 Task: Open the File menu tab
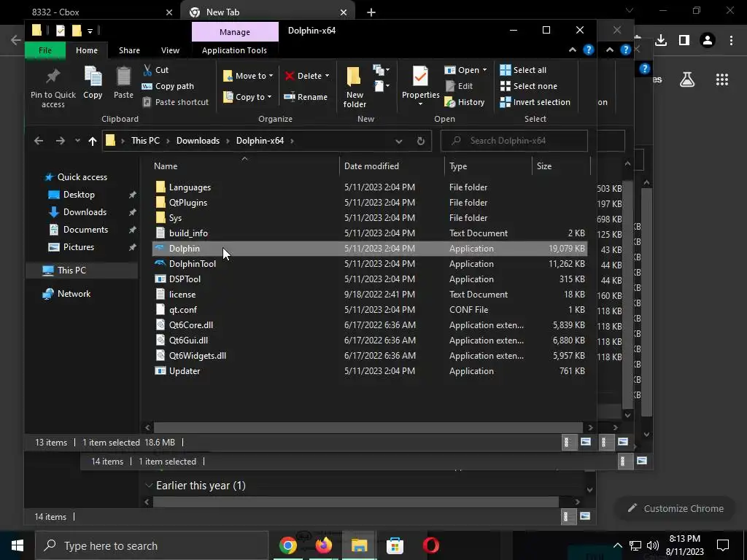pos(45,50)
